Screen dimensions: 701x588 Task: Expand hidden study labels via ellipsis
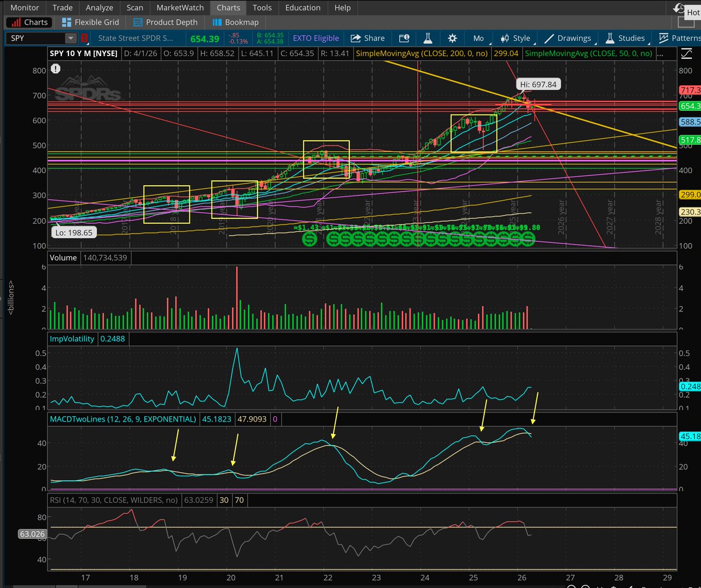[660, 53]
